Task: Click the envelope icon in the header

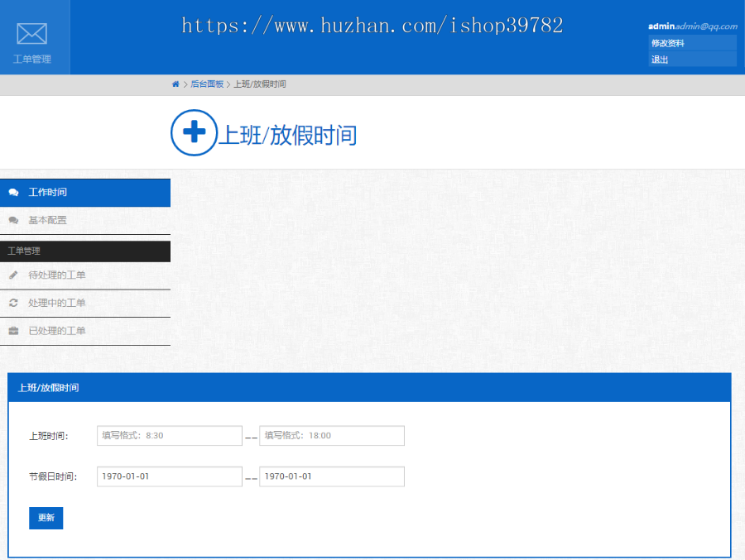Action: 31,34
